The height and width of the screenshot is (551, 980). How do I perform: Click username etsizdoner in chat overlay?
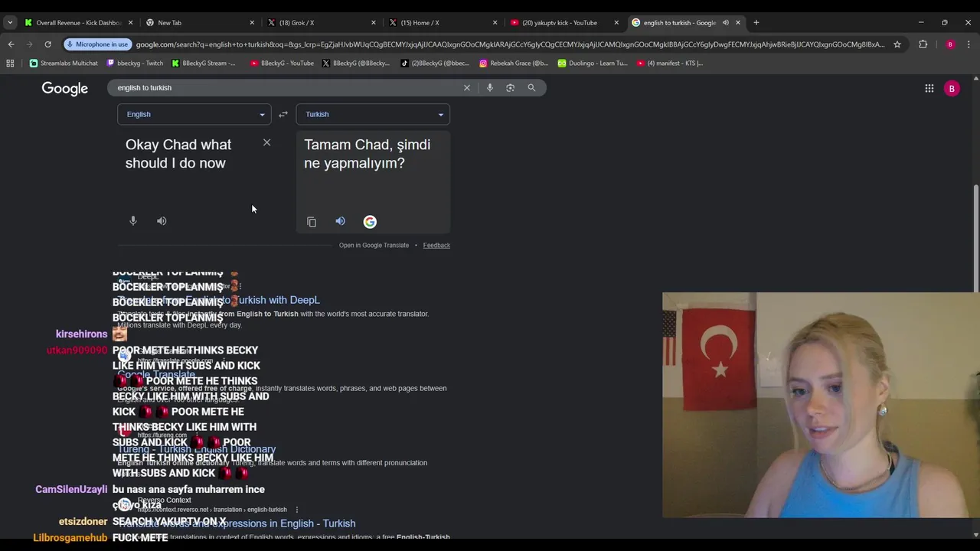[x=83, y=522]
